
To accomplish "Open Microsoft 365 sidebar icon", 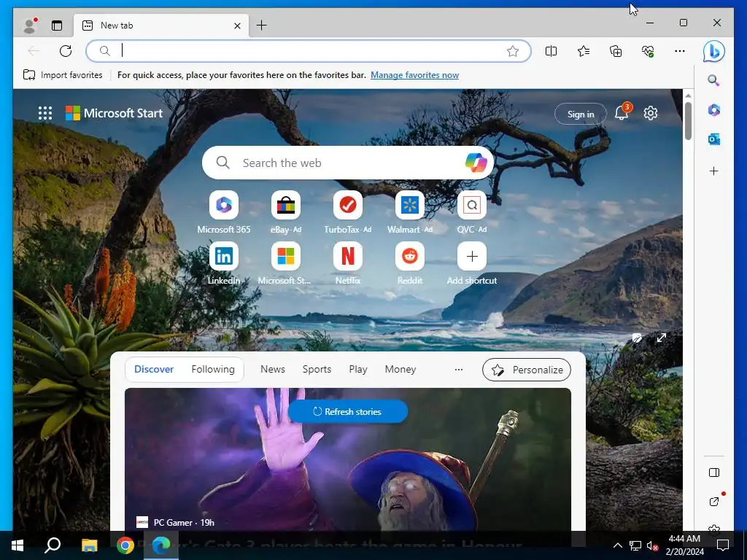I will pyautogui.click(x=713, y=110).
